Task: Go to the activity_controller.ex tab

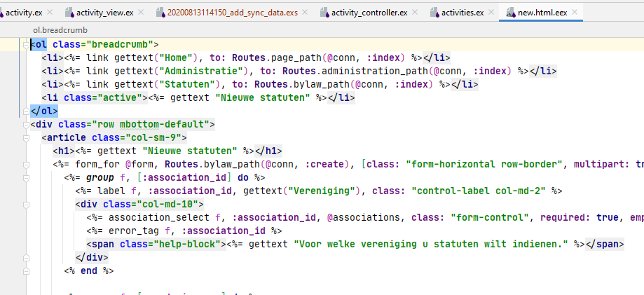Action: coord(369,13)
